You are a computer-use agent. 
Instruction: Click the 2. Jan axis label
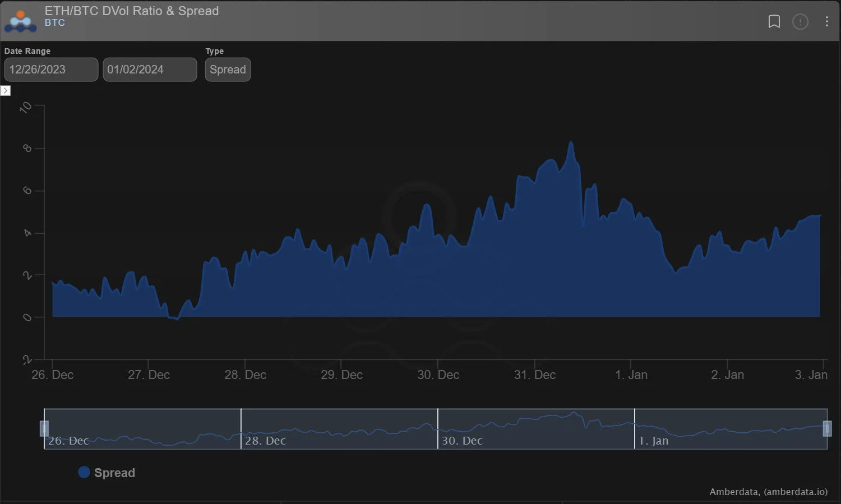(727, 374)
